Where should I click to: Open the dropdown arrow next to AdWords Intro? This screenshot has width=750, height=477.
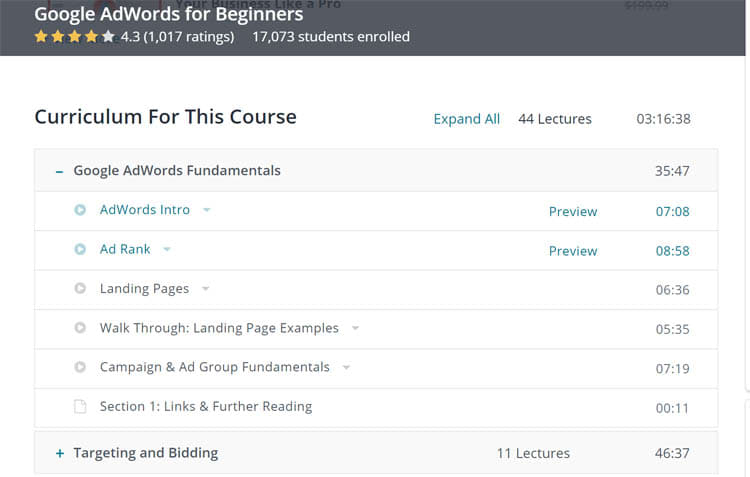[207, 210]
